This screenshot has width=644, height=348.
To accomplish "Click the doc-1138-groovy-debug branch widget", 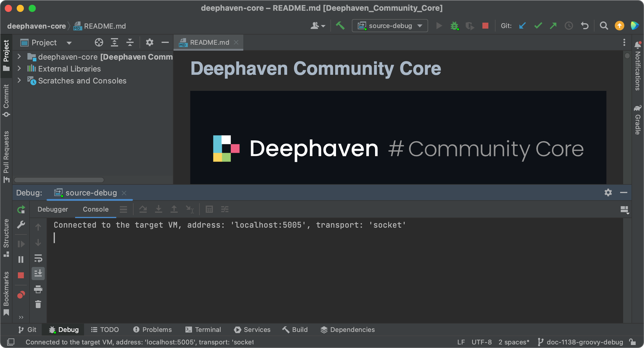I will tap(581, 342).
